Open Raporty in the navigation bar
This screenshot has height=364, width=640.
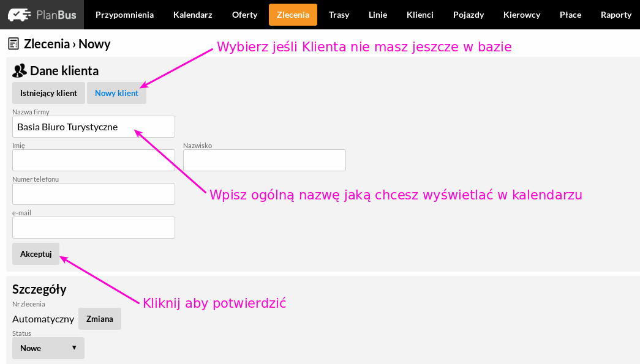coord(616,15)
